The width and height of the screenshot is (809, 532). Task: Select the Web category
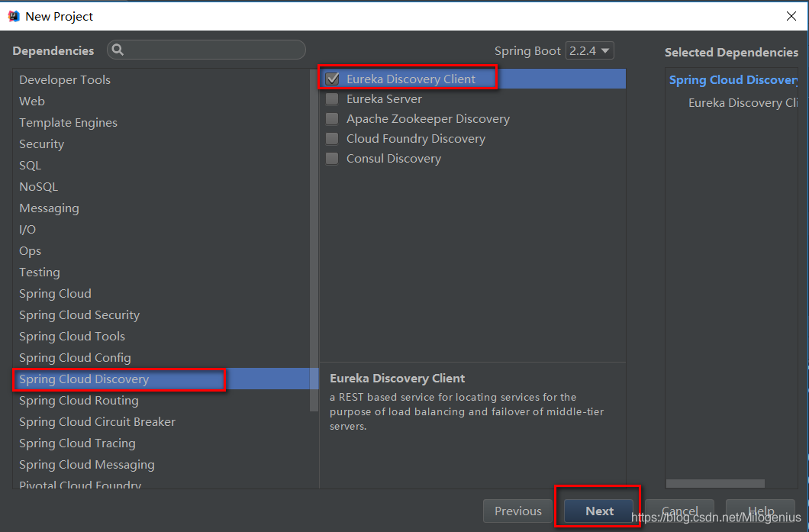[x=161, y=102]
